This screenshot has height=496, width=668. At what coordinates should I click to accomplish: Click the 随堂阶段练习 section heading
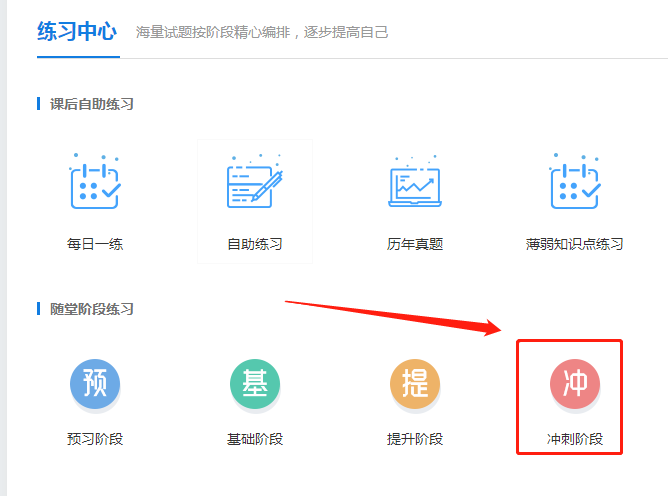[x=92, y=309]
